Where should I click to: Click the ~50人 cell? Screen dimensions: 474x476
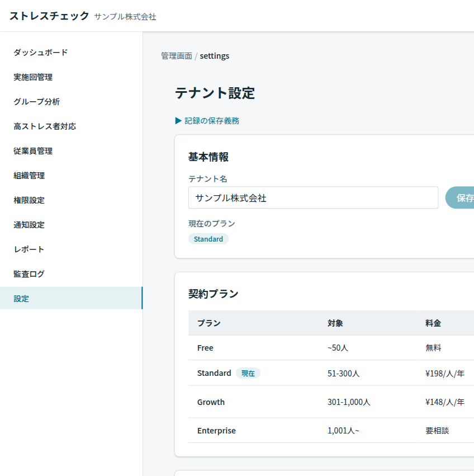click(338, 348)
